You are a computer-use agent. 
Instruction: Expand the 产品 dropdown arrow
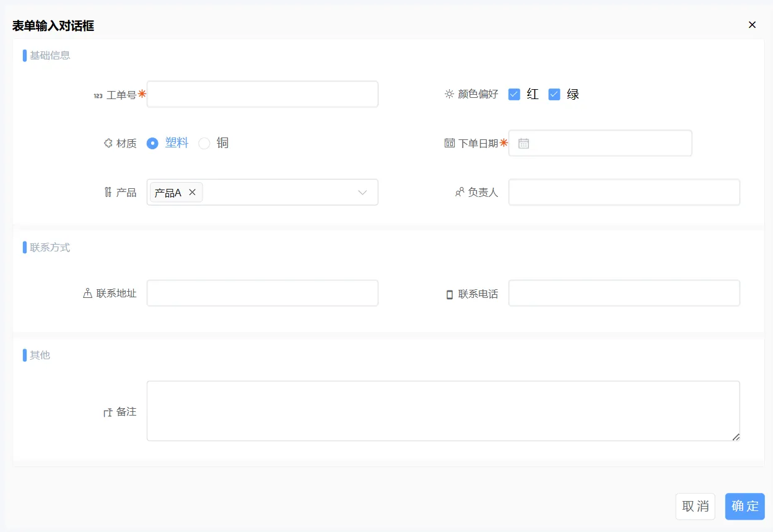363,193
